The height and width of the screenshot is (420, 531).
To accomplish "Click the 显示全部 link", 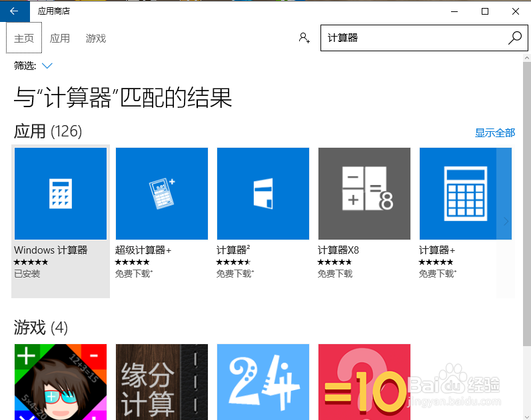I will [495, 132].
